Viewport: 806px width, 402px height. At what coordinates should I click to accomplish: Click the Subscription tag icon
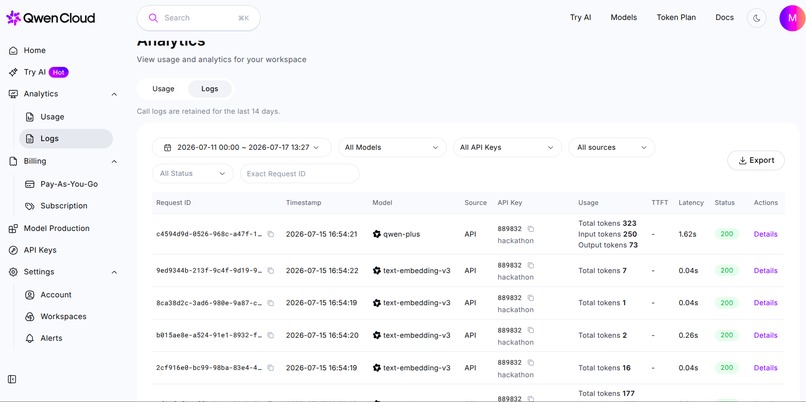tap(30, 206)
